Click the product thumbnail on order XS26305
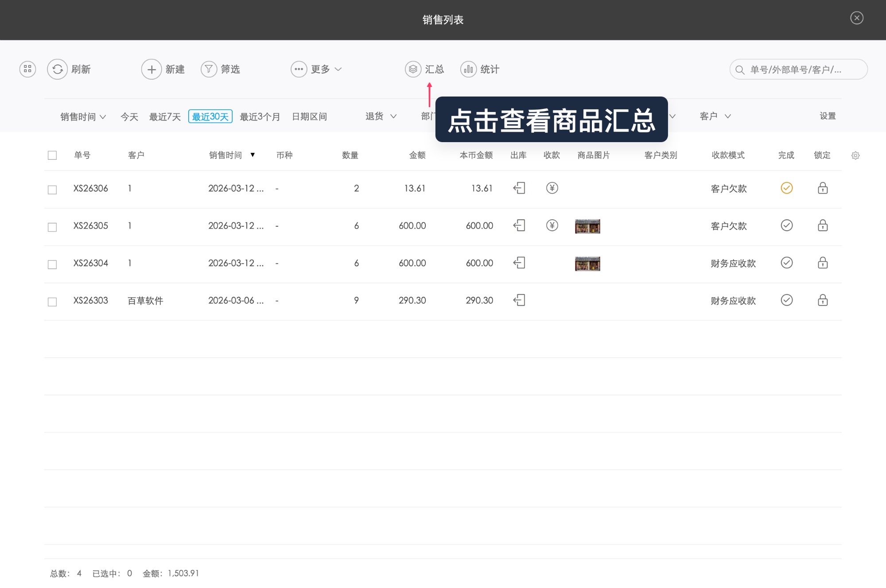This screenshot has height=588, width=886. coord(587,226)
